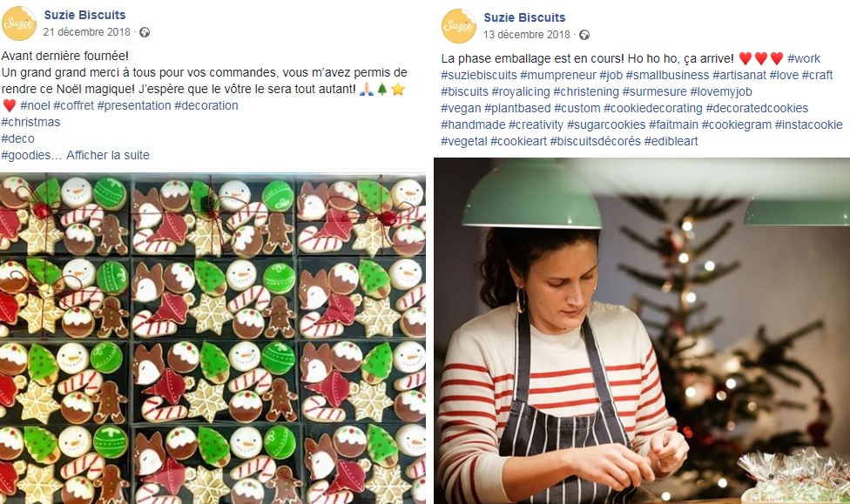This screenshot has height=504, width=850.
Task: Open the 13 décembre 2018 timestamp link
Action: 526,35
